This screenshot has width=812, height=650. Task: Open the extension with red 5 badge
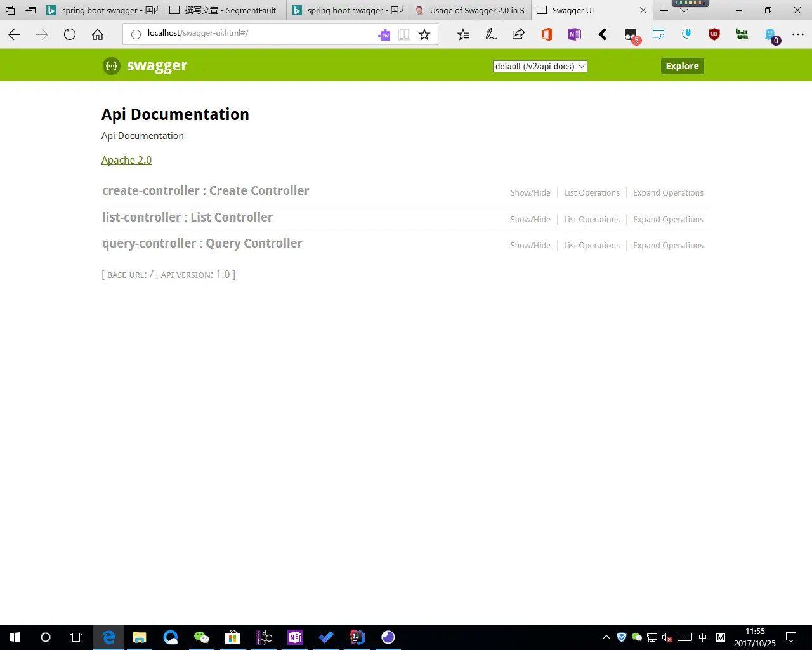pos(632,36)
